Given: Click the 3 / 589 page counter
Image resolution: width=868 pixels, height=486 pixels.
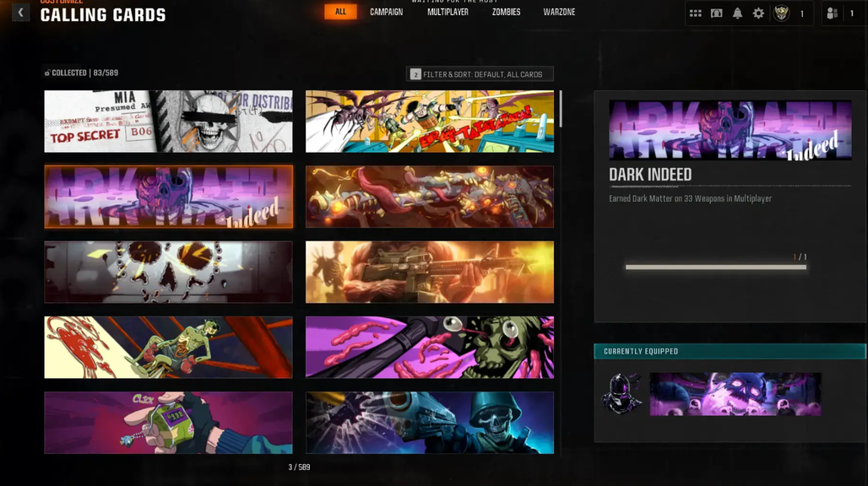Looking at the screenshot, I should pyautogui.click(x=299, y=467).
